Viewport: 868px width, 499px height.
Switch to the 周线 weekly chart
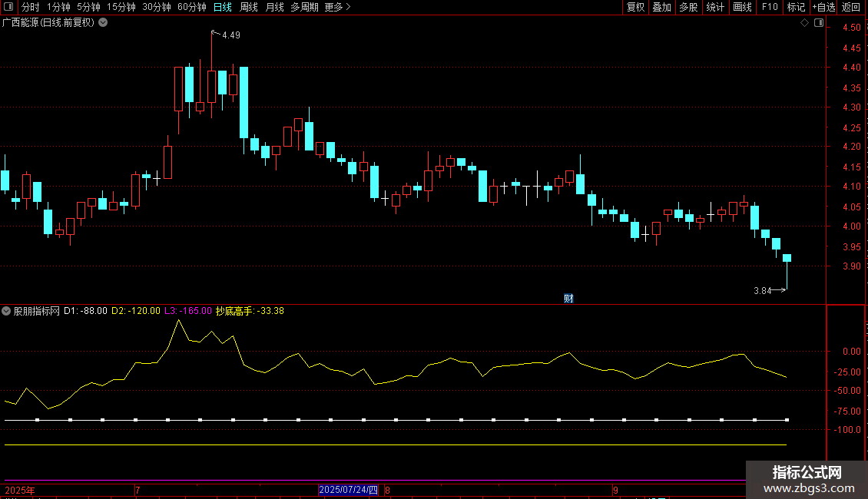[249, 7]
